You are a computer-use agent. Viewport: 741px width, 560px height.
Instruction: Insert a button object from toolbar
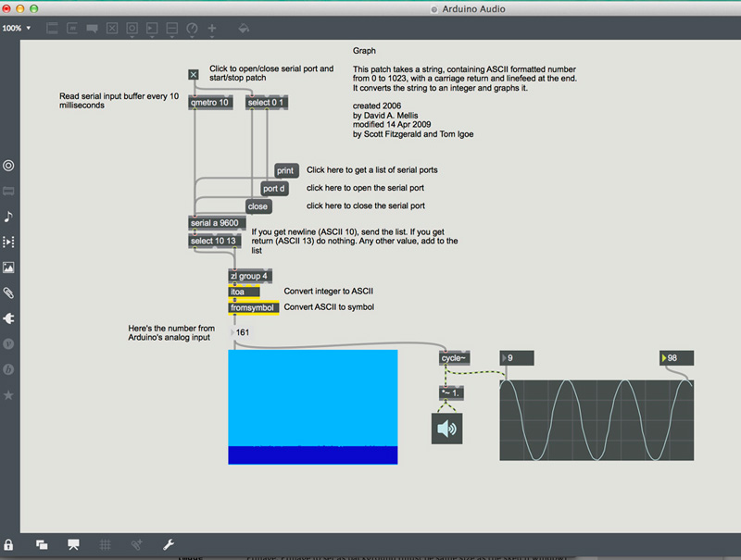click(132, 29)
